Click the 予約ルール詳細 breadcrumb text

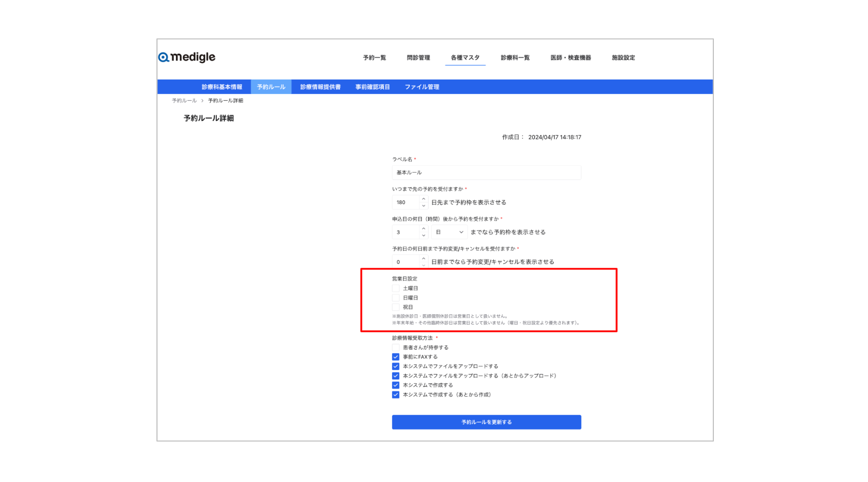[x=226, y=100]
